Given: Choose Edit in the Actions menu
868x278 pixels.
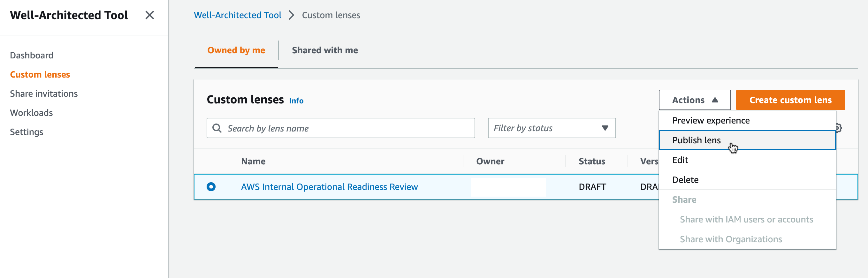Looking at the screenshot, I should point(680,160).
